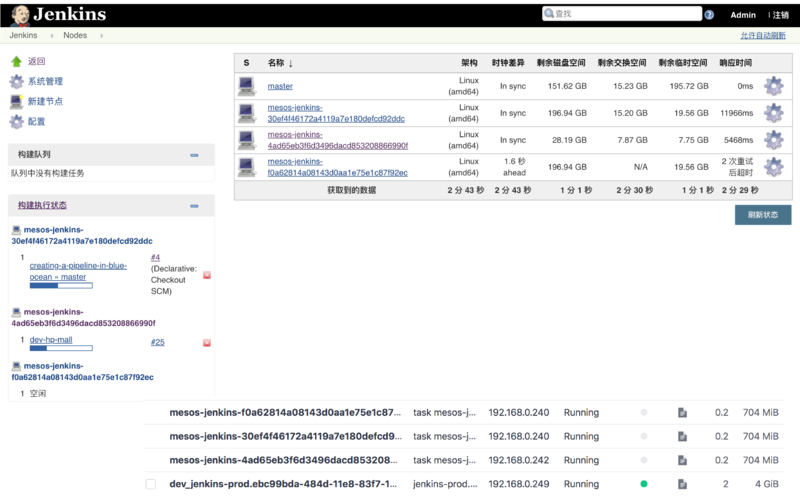The height and width of the screenshot is (502, 800).
Task: Click the 系统管理 gear icon in sidebar
Action: (16, 82)
